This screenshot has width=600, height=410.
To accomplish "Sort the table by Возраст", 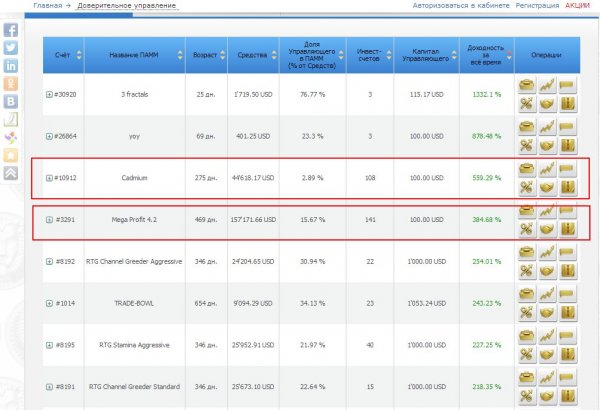I will 222,55.
